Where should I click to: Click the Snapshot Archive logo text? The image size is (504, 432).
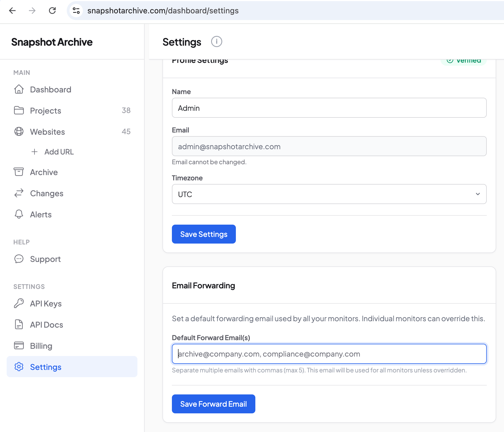coord(52,42)
